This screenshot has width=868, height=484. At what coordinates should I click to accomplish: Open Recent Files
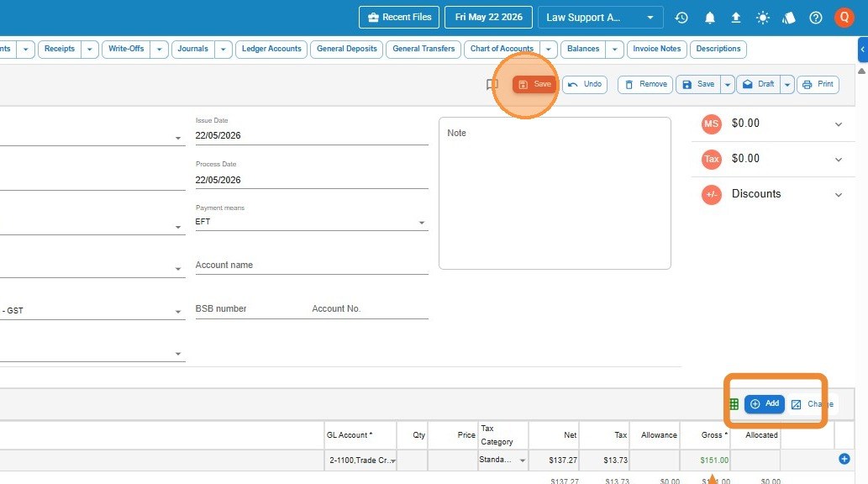click(x=399, y=17)
